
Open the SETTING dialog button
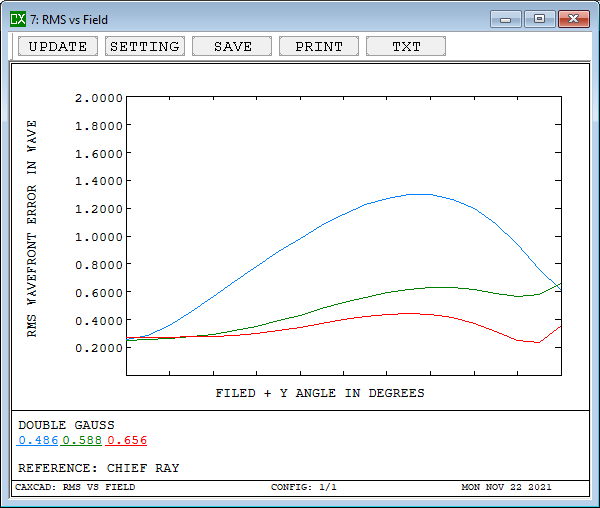pos(145,46)
